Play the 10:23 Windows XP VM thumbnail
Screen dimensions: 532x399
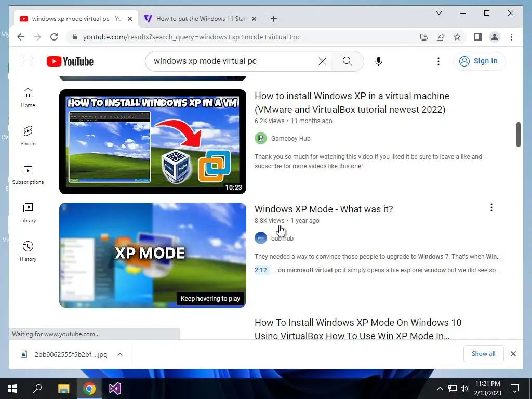click(153, 142)
